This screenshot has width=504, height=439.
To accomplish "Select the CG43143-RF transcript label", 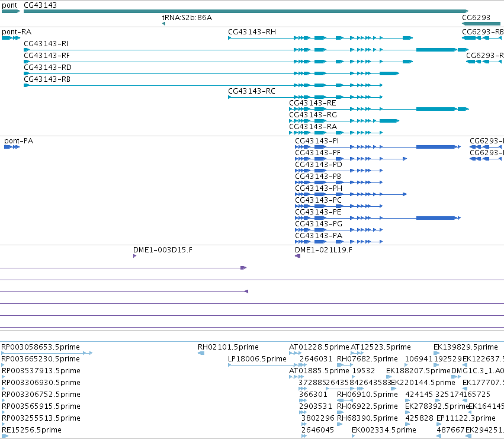I will (x=47, y=56).
